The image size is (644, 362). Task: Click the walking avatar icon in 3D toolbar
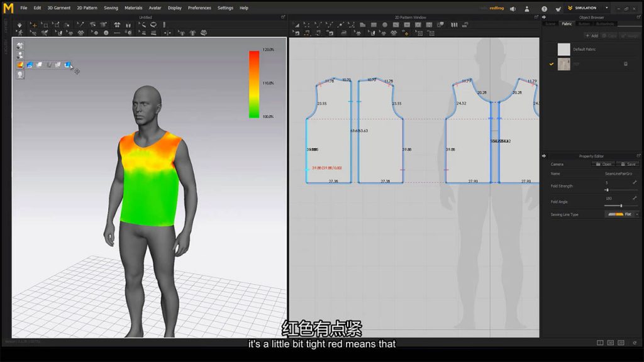coord(19,33)
